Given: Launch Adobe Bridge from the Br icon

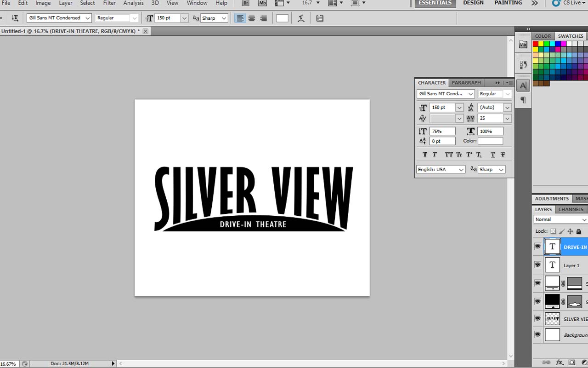Looking at the screenshot, I should 246,3.
